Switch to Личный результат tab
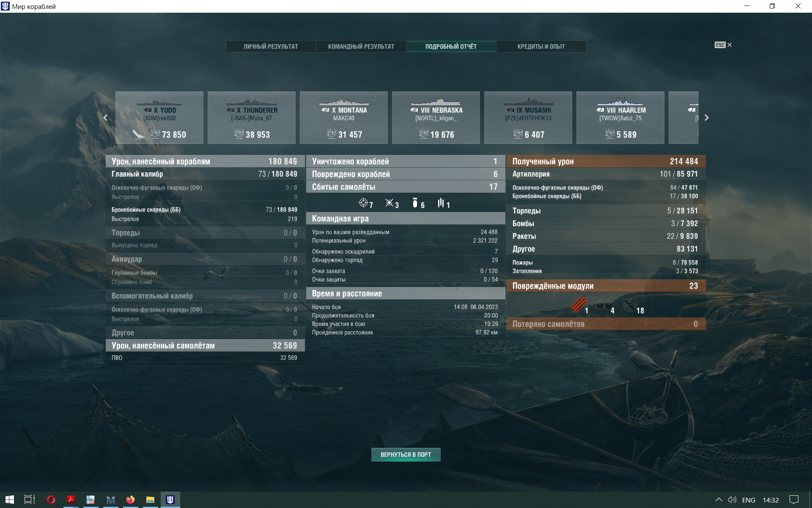 point(271,47)
